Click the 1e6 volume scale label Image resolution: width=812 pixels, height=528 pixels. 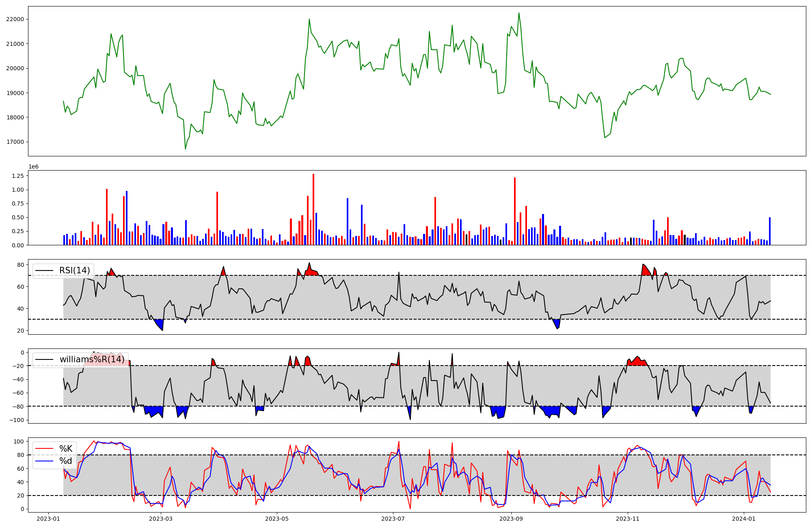click(33, 167)
